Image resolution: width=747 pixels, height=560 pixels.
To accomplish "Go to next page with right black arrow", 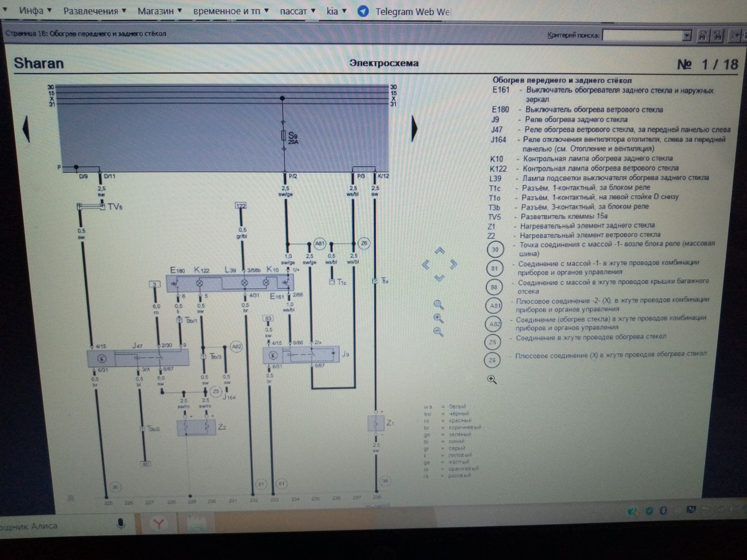I will [x=414, y=129].
